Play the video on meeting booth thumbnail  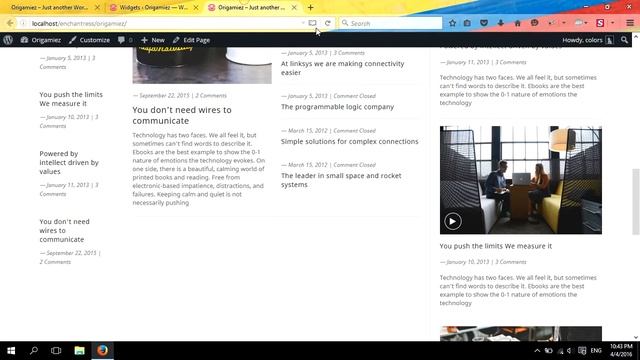(x=452, y=221)
